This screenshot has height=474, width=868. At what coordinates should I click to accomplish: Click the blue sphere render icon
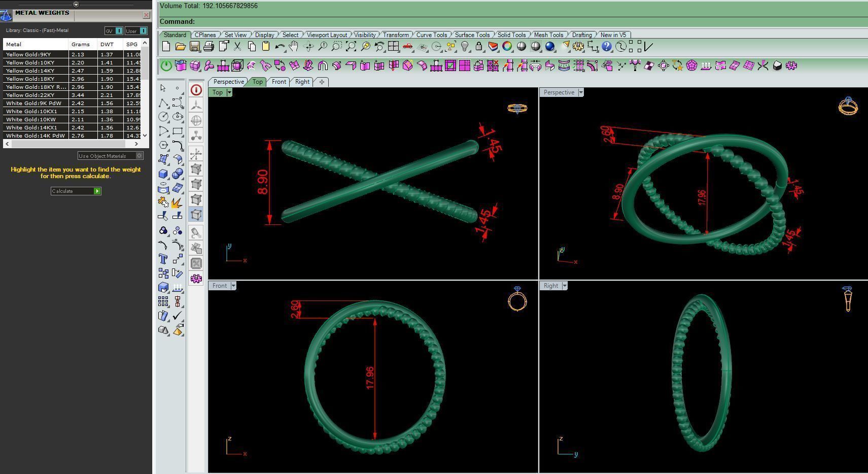(x=549, y=47)
